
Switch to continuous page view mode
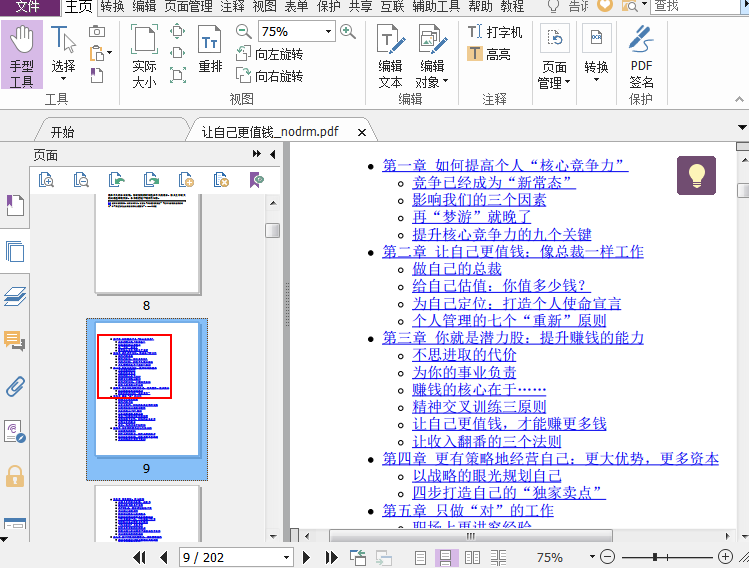click(446, 557)
